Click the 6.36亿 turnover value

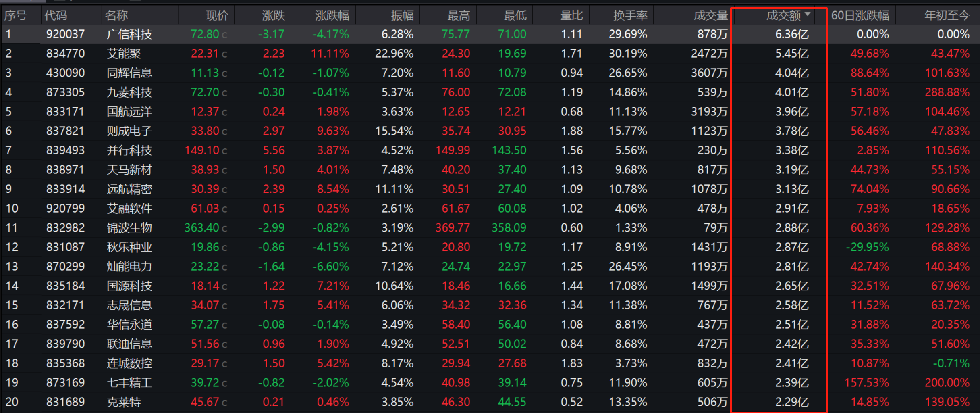point(792,34)
